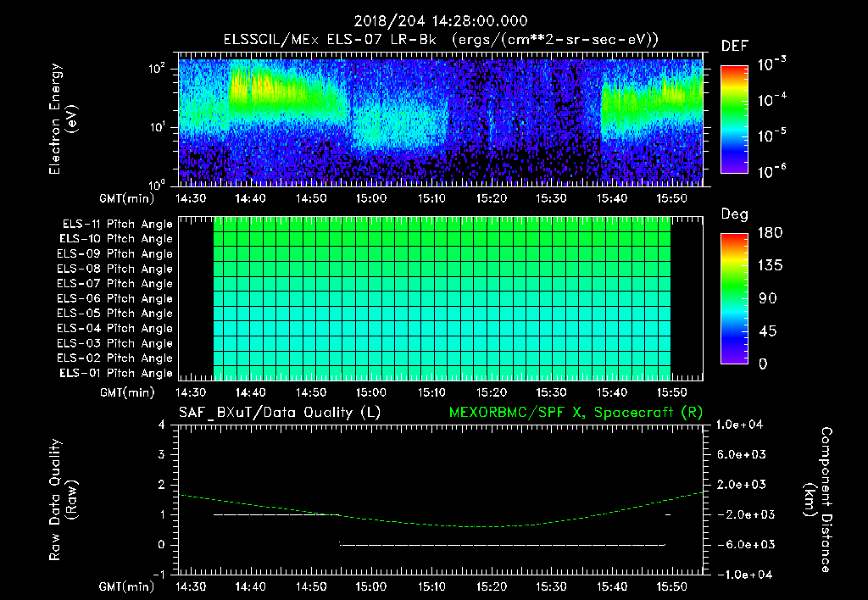Click the '15:00' tick under the spectrogram
868x600 pixels.
[x=371, y=198]
